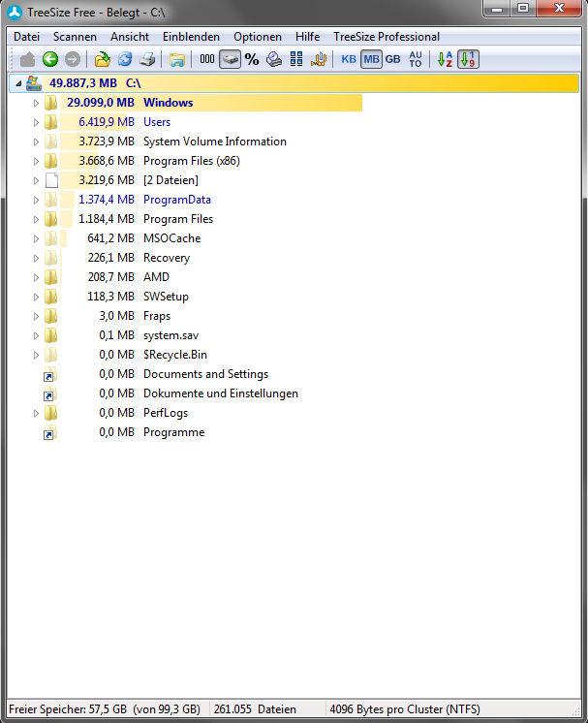Viewport: 588px width, 723px height.
Task: Expand the ProgramData folder
Action: 36,200
